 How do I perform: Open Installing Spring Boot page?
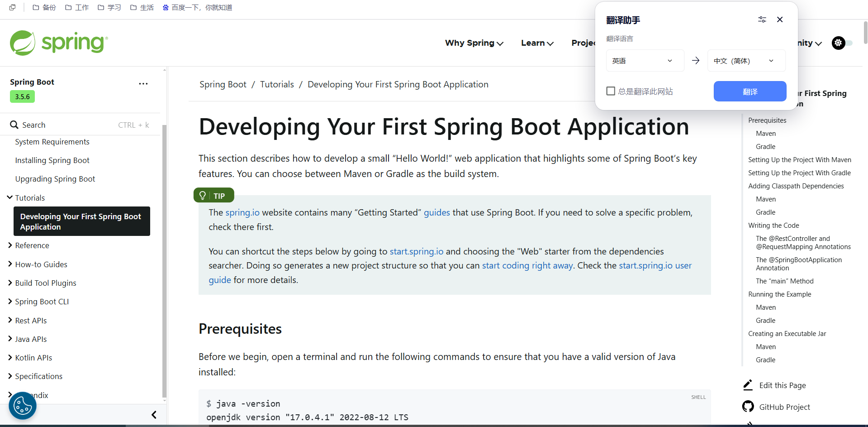pos(52,160)
